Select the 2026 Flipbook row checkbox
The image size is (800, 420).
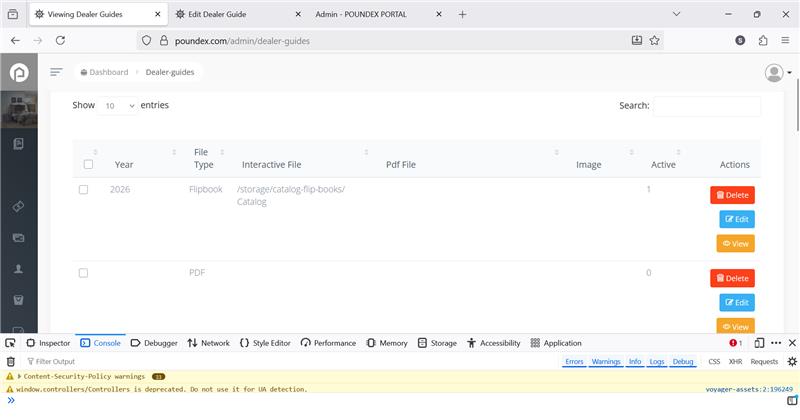[84, 190]
